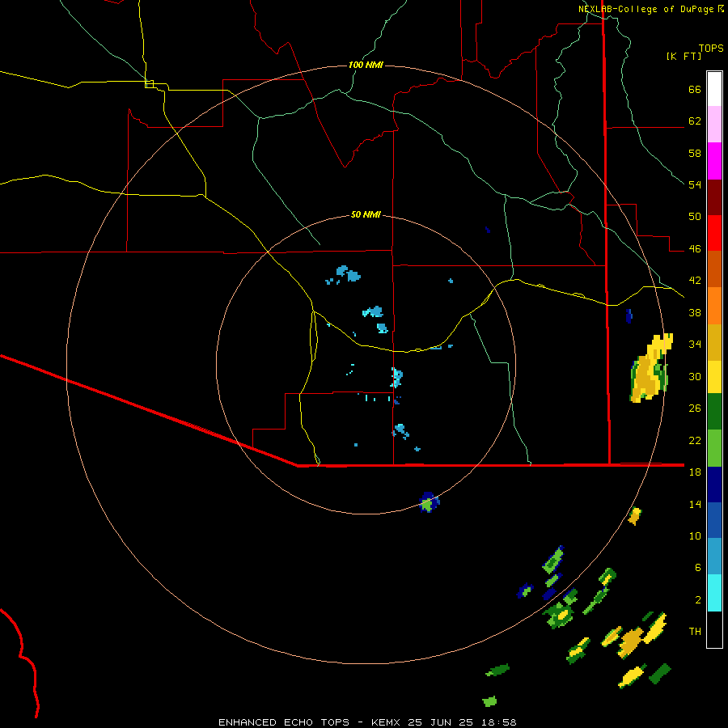Click the yellow legend swatch near 30
This screenshot has height=728, width=728.
coord(714,377)
